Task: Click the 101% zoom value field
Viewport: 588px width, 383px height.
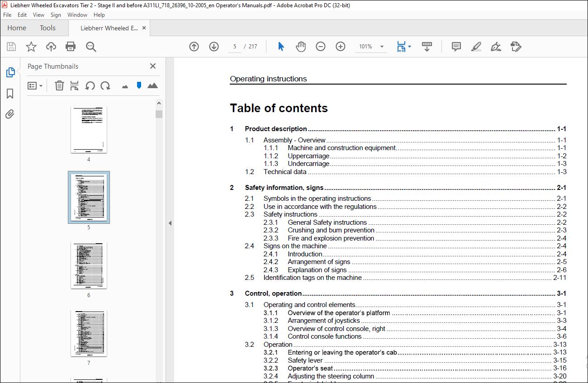Action: [365, 47]
